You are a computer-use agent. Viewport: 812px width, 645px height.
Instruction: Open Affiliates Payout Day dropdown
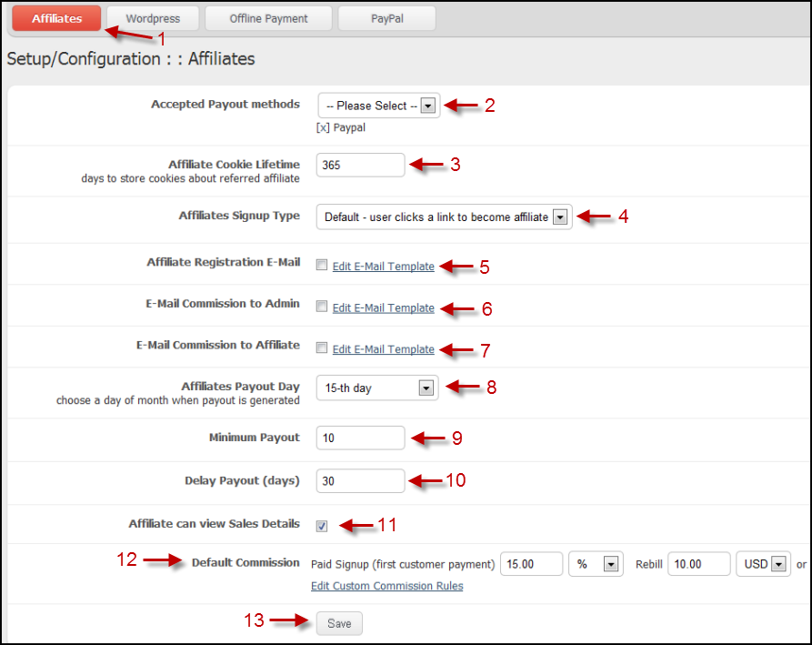point(377,388)
